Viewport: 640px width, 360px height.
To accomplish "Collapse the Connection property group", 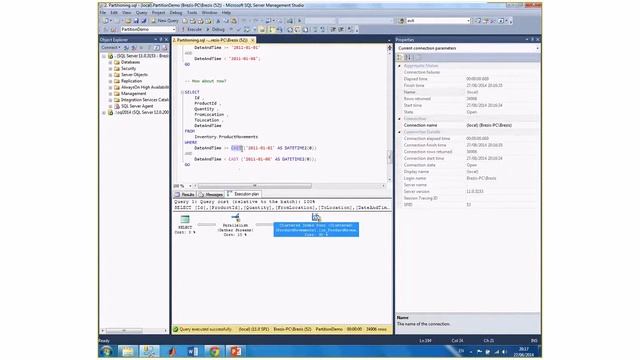I will [x=399, y=119].
